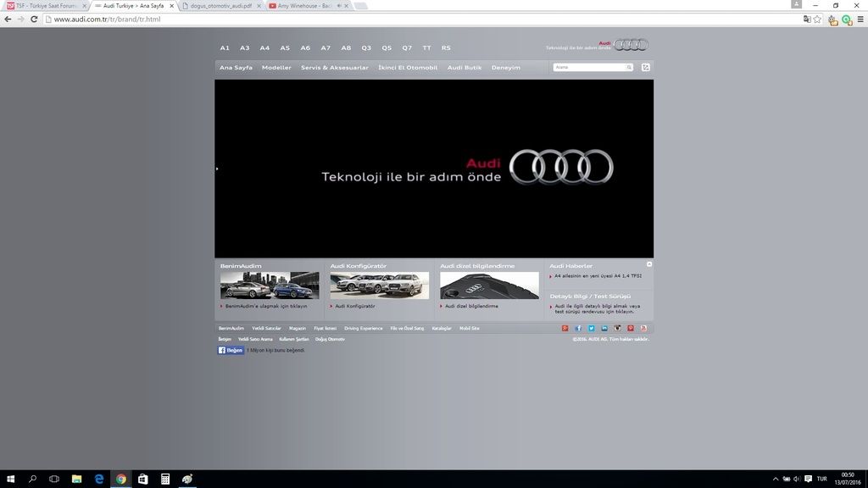Viewport: 868px width, 488px height.
Task: Click the extension icon with OFF badge
Action: 832,20
